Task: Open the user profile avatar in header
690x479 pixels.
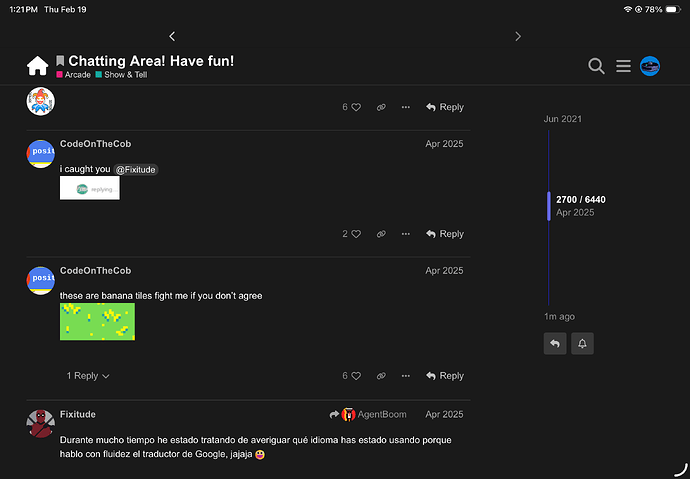Action: pyautogui.click(x=650, y=66)
